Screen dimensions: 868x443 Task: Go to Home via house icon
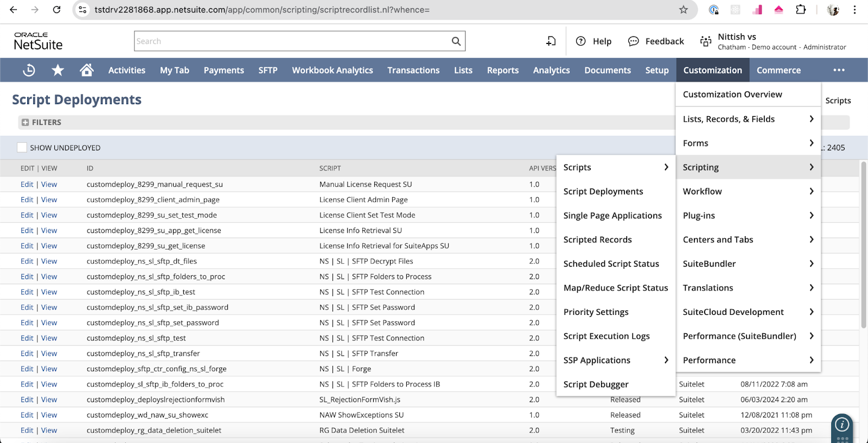tap(87, 70)
